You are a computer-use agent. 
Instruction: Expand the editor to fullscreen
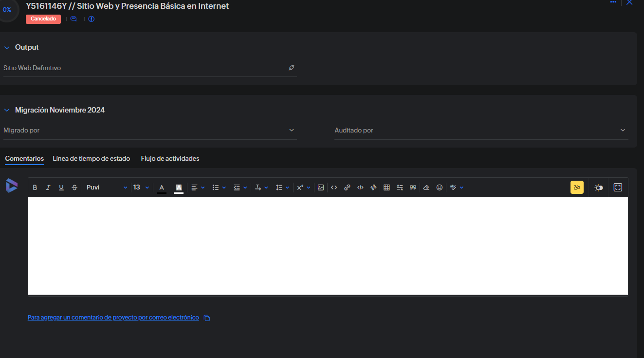[618, 188]
